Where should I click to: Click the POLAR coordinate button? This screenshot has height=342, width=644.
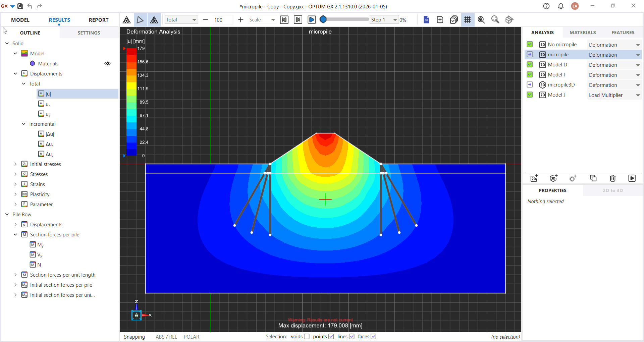coord(191,337)
